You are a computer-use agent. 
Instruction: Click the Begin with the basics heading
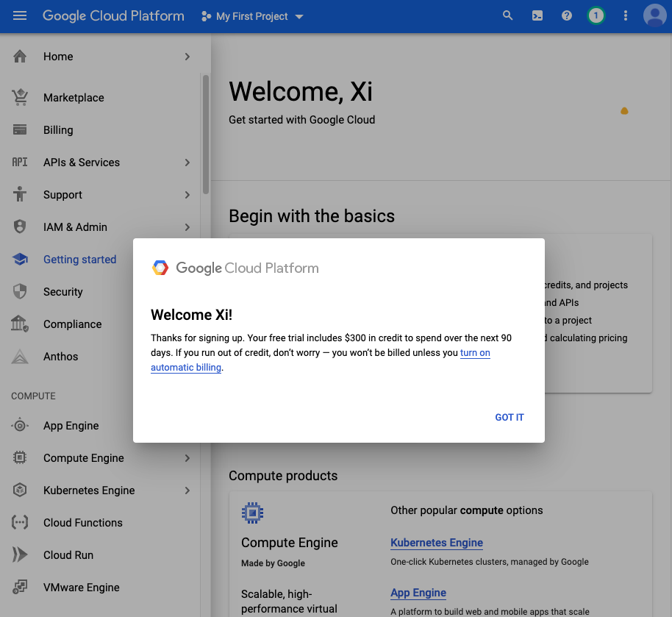[x=312, y=216]
